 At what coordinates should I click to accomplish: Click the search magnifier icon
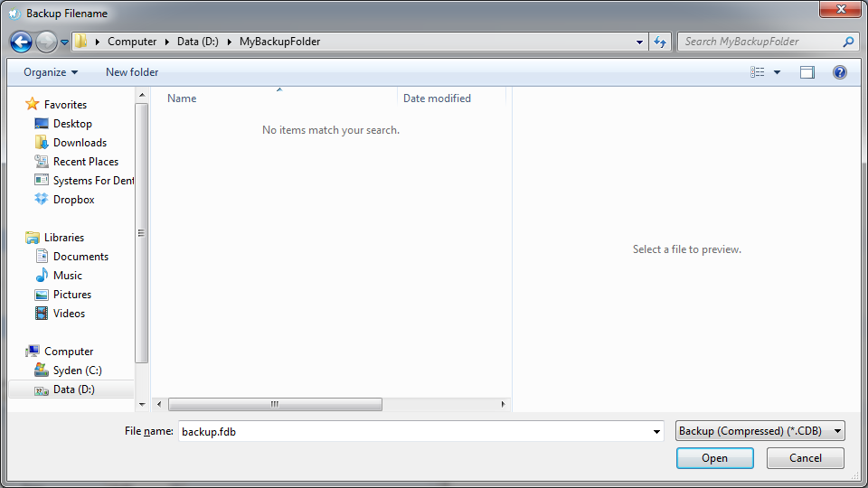pos(848,42)
